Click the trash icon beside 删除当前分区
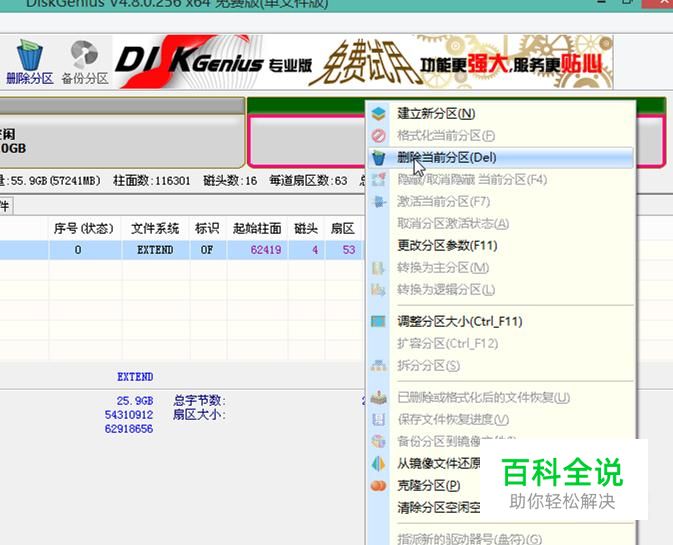The image size is (673, 545). pyautogui.click(x=379, y=157)
